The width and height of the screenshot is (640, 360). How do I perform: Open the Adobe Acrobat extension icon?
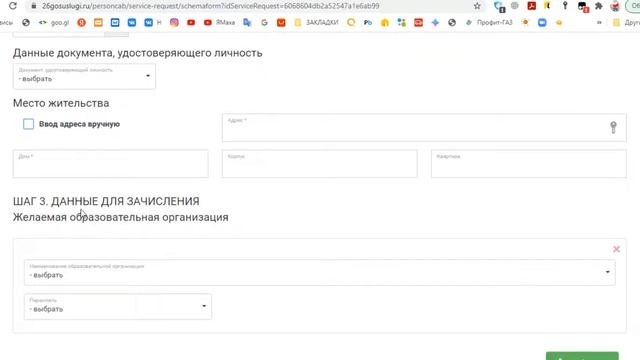531,6
